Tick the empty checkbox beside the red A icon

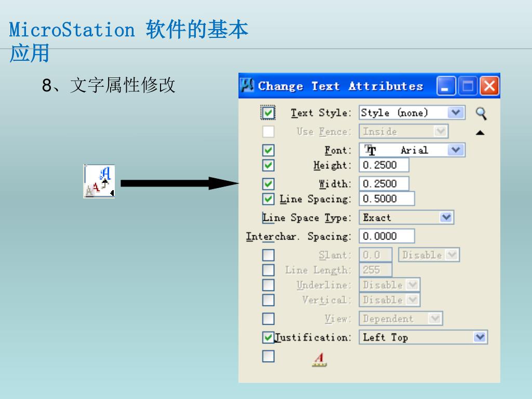268,356
